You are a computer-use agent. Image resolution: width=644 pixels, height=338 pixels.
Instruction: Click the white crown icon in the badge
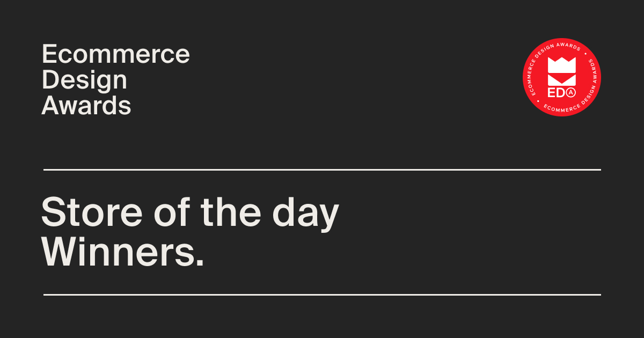coord(562,72)
